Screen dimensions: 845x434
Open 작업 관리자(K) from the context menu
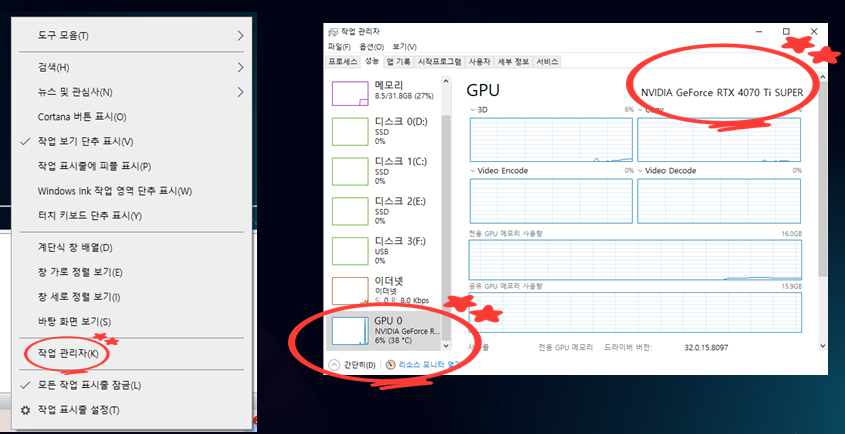coord(131,354)
